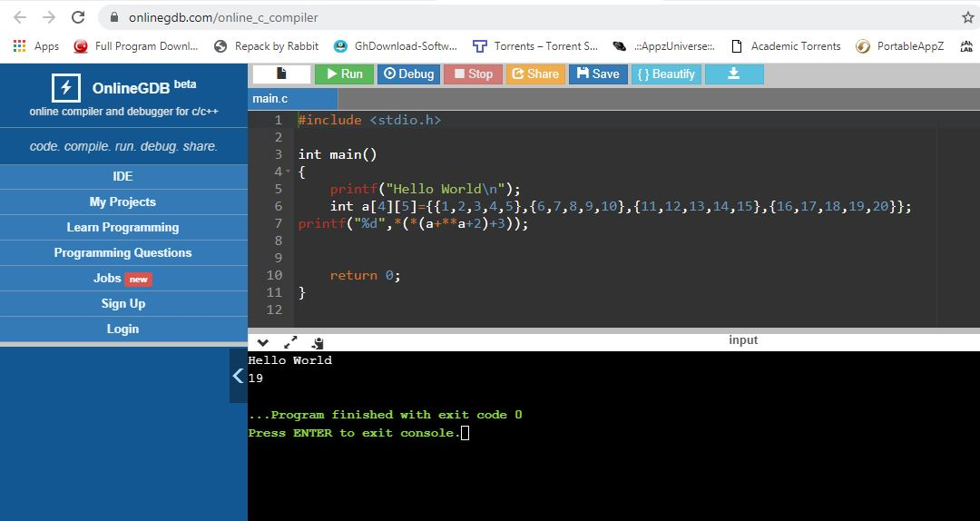Click the printf %d pointer expression line
The image size is (980, 521).
pos(413,223)
